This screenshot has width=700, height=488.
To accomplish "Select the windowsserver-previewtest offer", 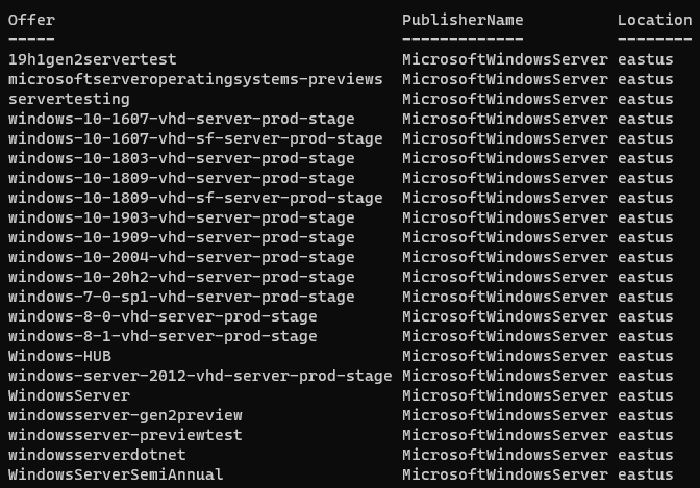I will (125, 435).
